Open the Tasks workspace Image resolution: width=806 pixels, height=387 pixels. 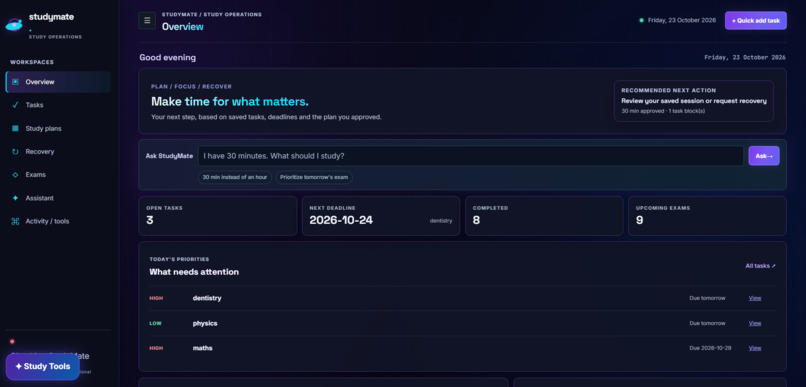(58, 105)
